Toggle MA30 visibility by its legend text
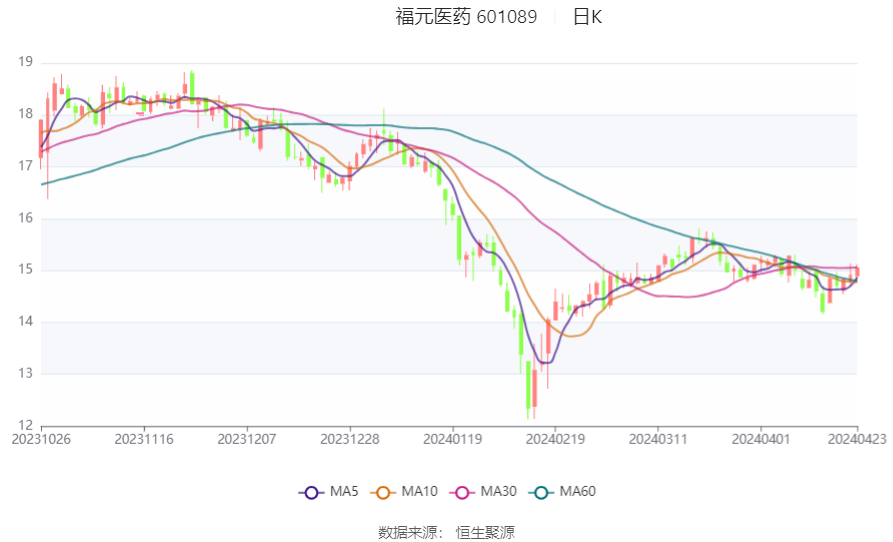Screen dimensions: 893x542 498,492
